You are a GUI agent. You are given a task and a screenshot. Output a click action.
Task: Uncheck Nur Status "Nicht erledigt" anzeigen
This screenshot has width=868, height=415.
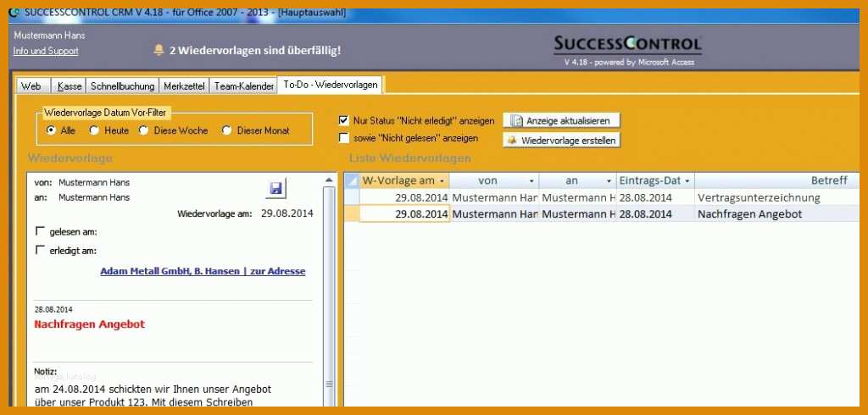pyautogui.click(x=344, y=120)
